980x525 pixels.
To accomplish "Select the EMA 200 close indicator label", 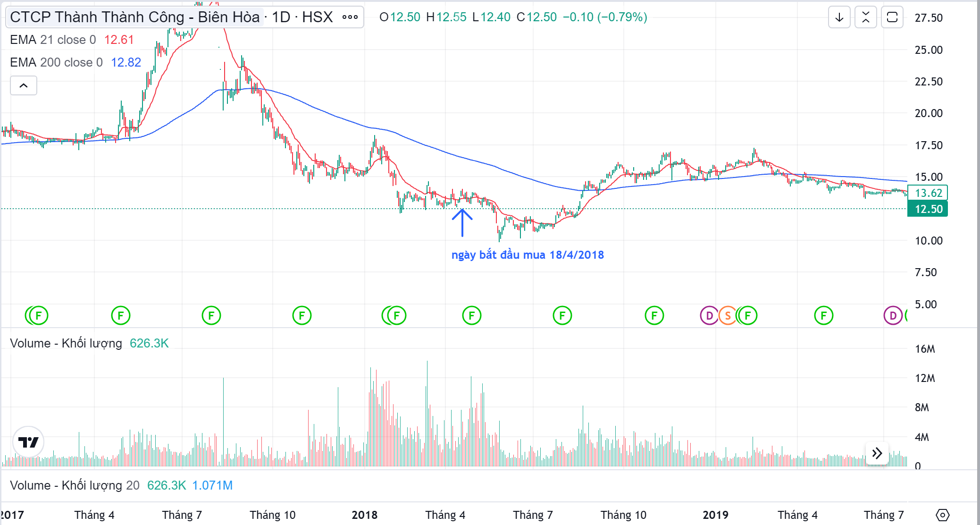I will coord(56,62).
